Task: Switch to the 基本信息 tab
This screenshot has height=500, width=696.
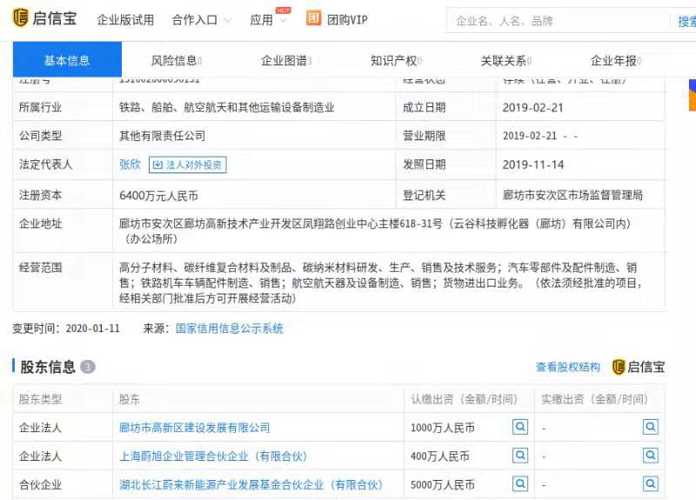Action: click(x=67, y=60)
